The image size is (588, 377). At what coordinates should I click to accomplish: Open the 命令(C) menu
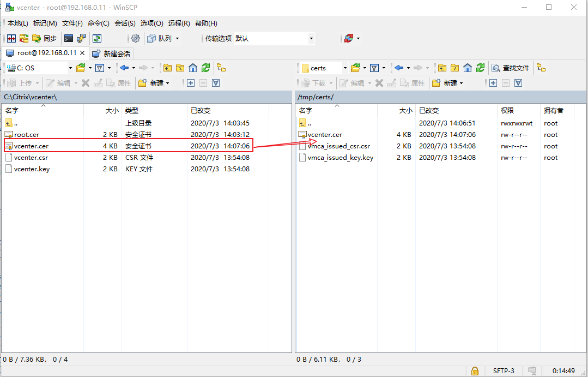pyautogui.click(x=98, y=23)
